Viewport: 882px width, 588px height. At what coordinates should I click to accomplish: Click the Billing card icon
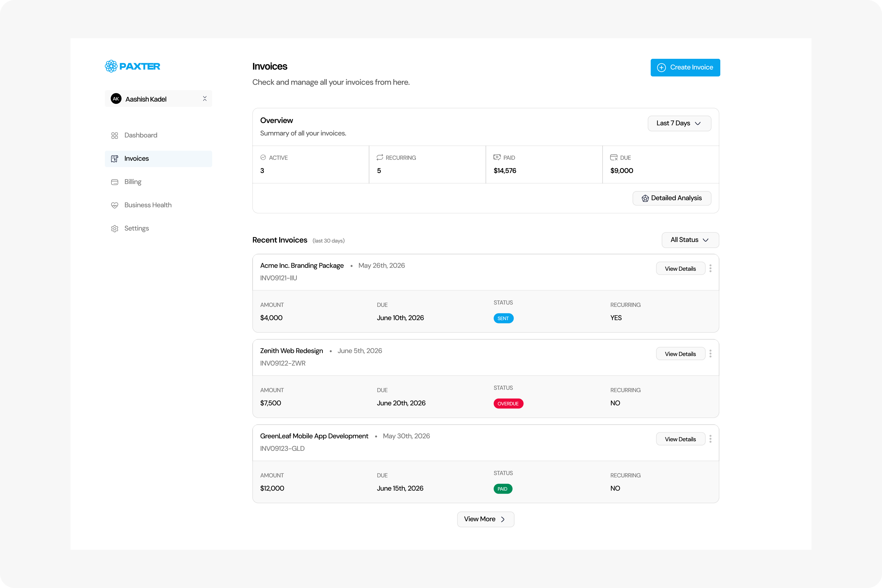click(x=115, y=182)
